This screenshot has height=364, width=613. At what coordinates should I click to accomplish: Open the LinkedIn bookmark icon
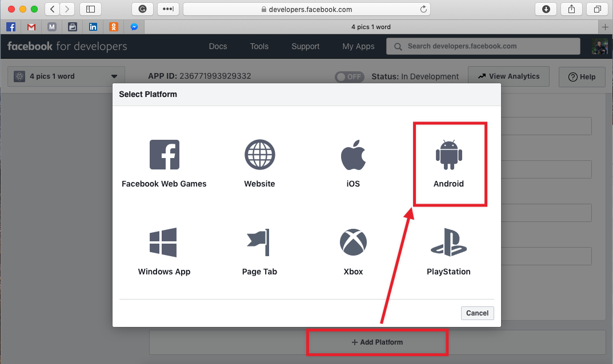click(93, 27)
